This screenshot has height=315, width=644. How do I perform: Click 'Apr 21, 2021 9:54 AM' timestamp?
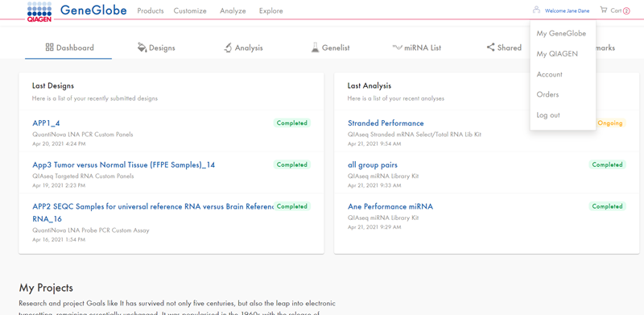tap(374, 144)
